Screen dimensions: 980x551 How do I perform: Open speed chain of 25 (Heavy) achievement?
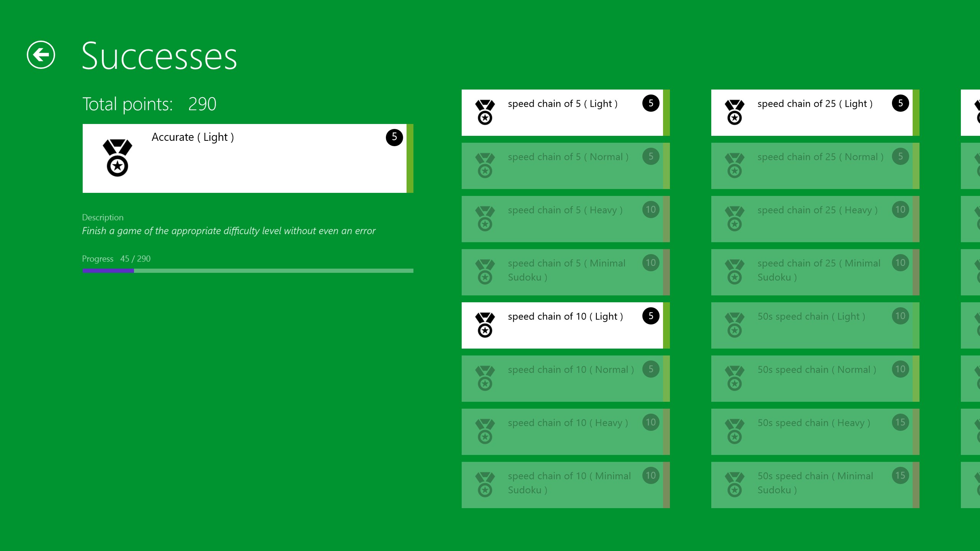coord(812,219)
